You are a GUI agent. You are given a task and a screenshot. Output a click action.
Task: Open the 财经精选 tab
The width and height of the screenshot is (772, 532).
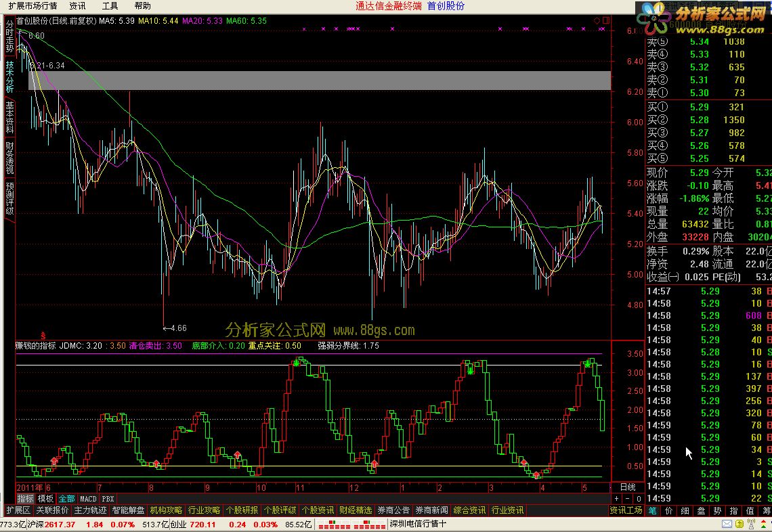(356, 510)
